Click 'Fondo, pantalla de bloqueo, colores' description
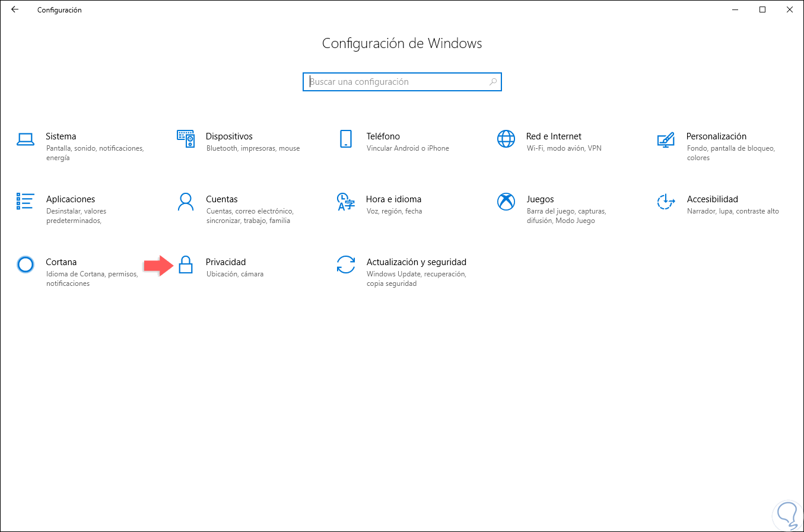 point(731,153)
